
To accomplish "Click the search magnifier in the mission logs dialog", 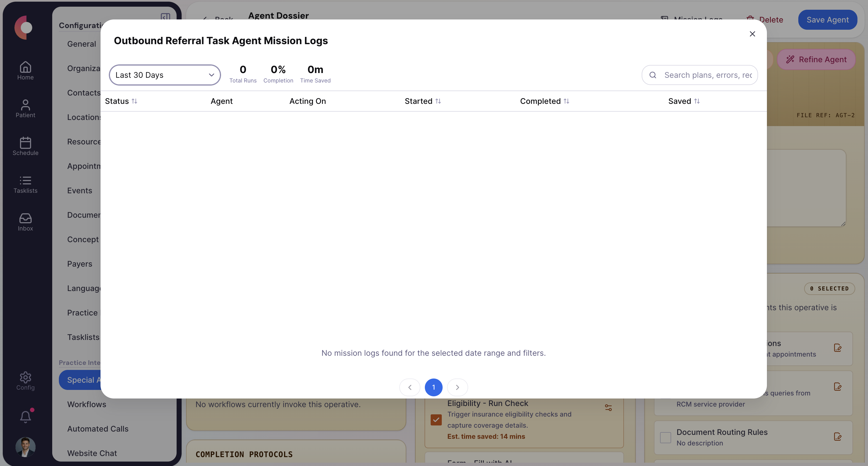I will click(653, 75).
